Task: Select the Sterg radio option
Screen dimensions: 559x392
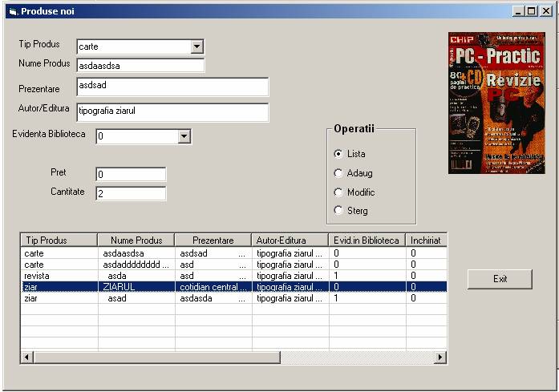Action: coord(338,211)
